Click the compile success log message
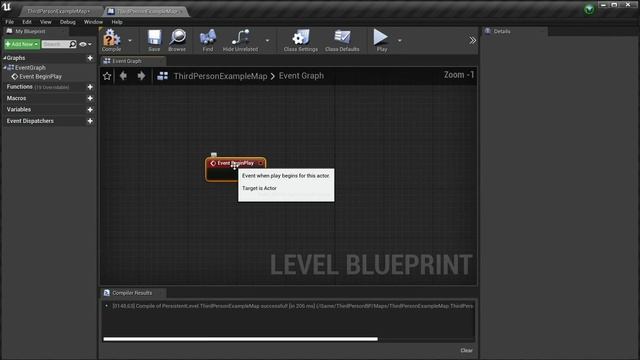 pyautogui.click(x=292, y=306)
